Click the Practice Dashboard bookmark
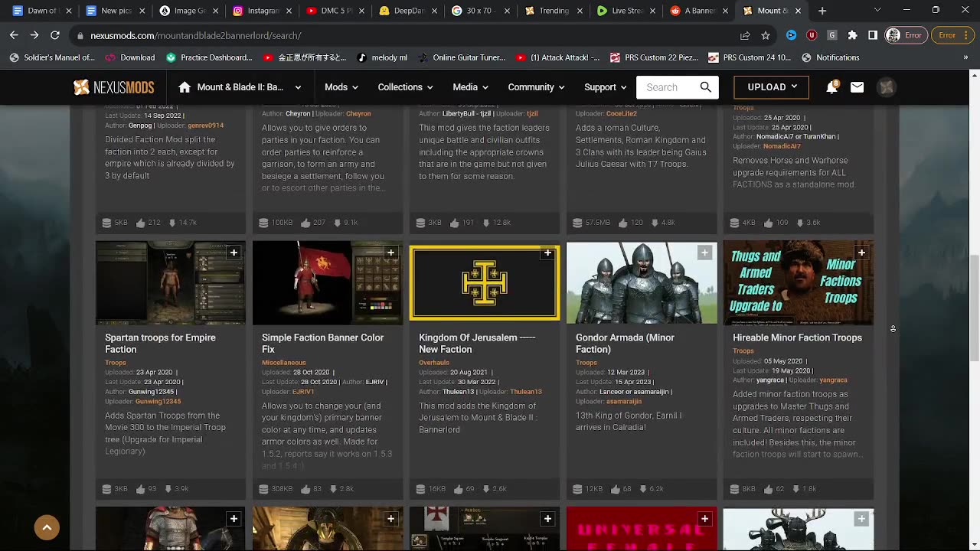Viewport: 980px width, 551px height. pyautogui.click(x=209, y=57)
